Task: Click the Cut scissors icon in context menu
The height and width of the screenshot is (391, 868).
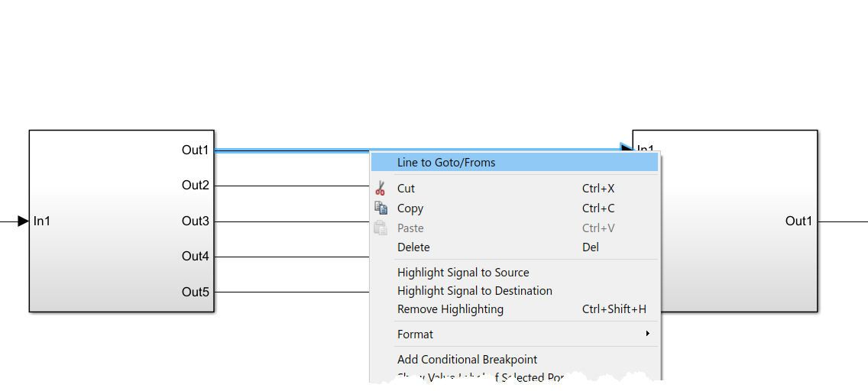Action: point(381,189)
